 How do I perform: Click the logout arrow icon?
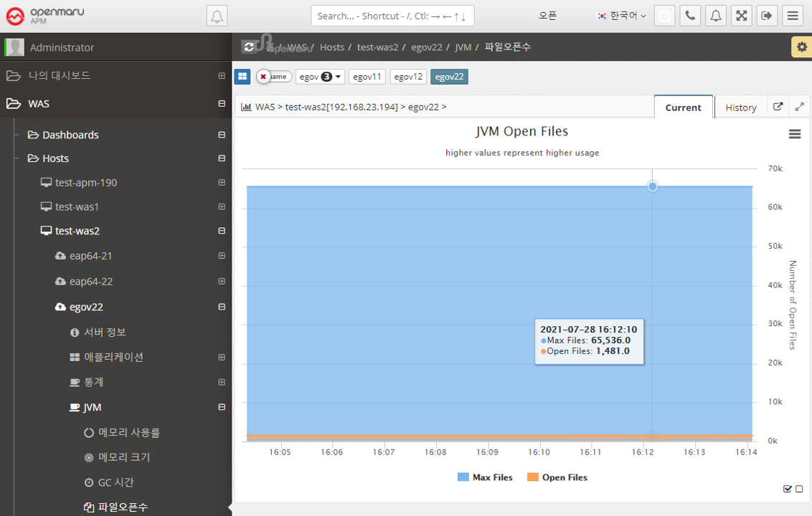[x=767, y=16]
